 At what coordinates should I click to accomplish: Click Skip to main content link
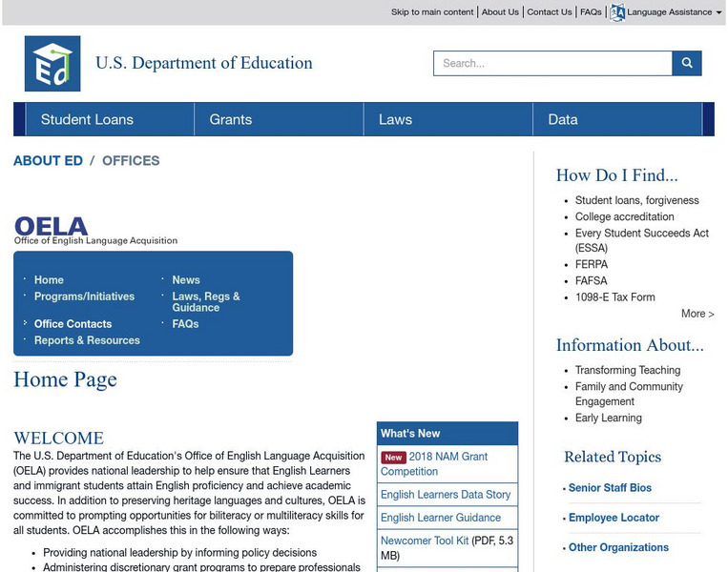pos(432,12)
